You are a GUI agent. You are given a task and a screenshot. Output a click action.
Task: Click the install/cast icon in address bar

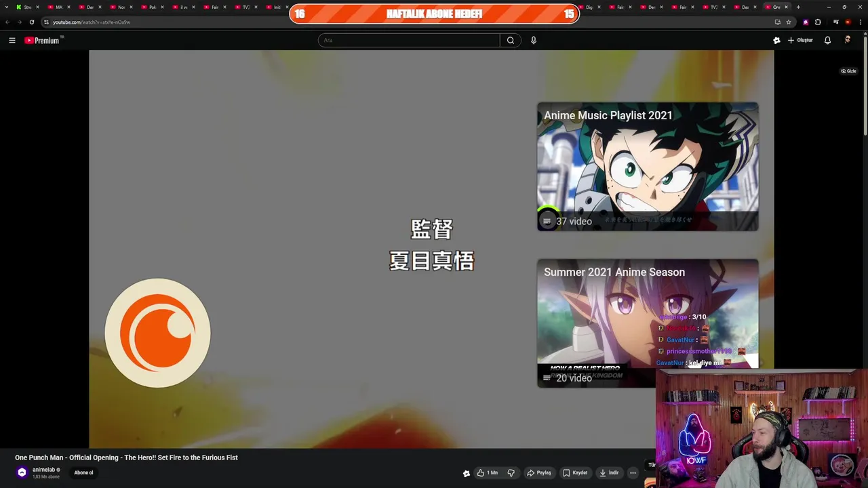click(x=777, y=22)
